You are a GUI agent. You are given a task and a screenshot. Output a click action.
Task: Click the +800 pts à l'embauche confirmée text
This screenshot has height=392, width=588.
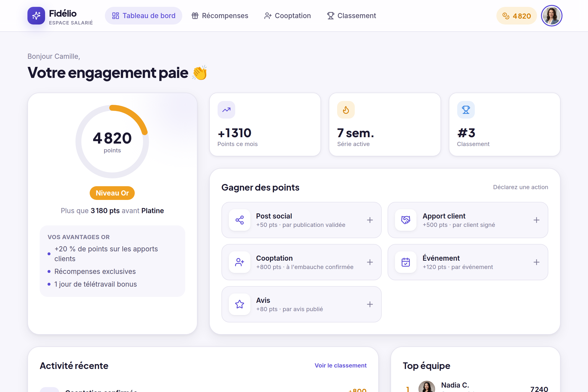[305, 267]
